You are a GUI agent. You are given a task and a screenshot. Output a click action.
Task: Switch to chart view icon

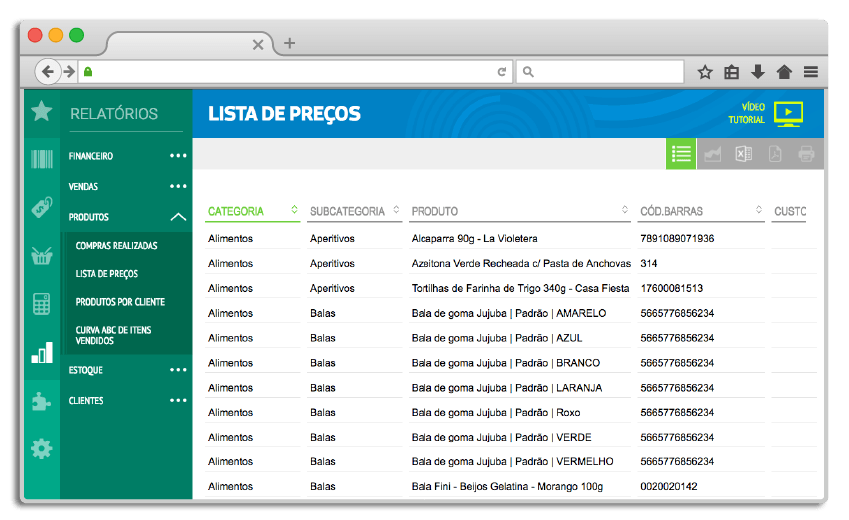coord(713,154)
